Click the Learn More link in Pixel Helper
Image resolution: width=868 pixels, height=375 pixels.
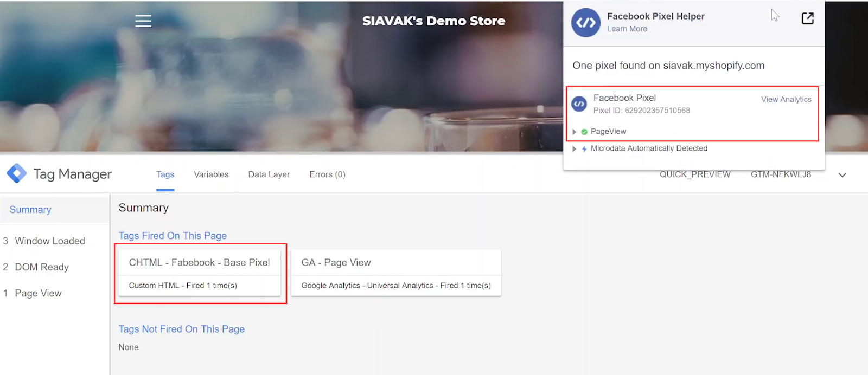click(x=627, y=29)
